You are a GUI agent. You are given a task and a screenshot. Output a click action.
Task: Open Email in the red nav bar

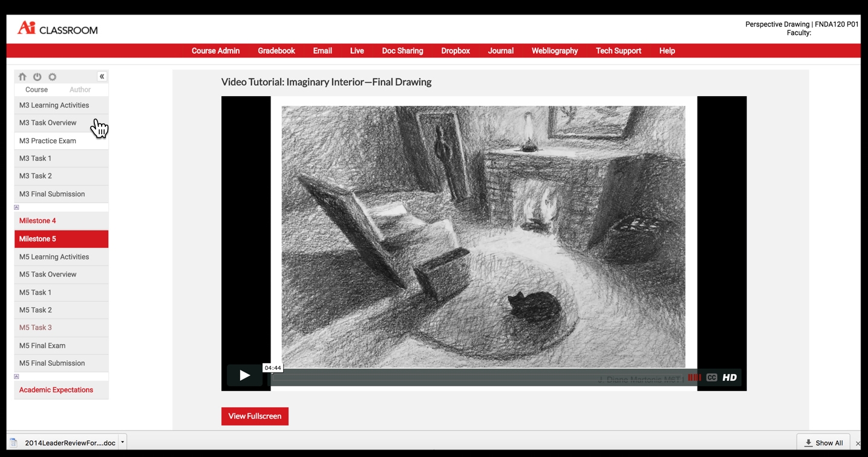(x=322, y=51)
